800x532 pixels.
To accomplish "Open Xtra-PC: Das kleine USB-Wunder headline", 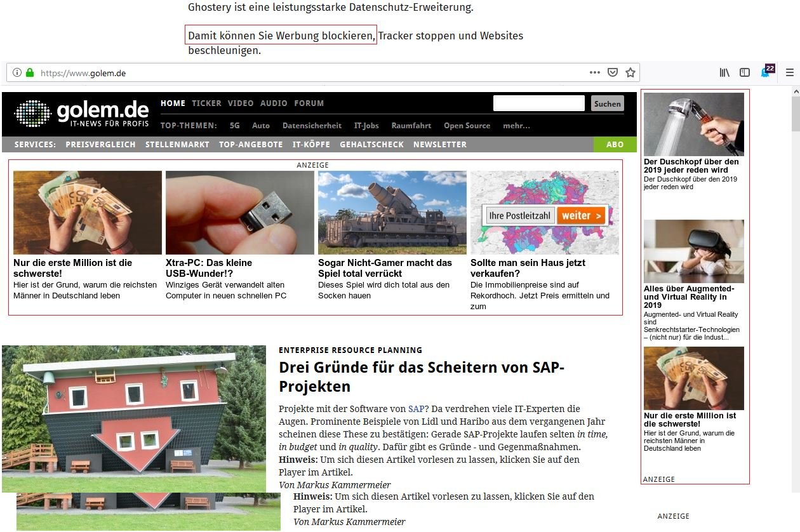I will (x=209, y=268).
